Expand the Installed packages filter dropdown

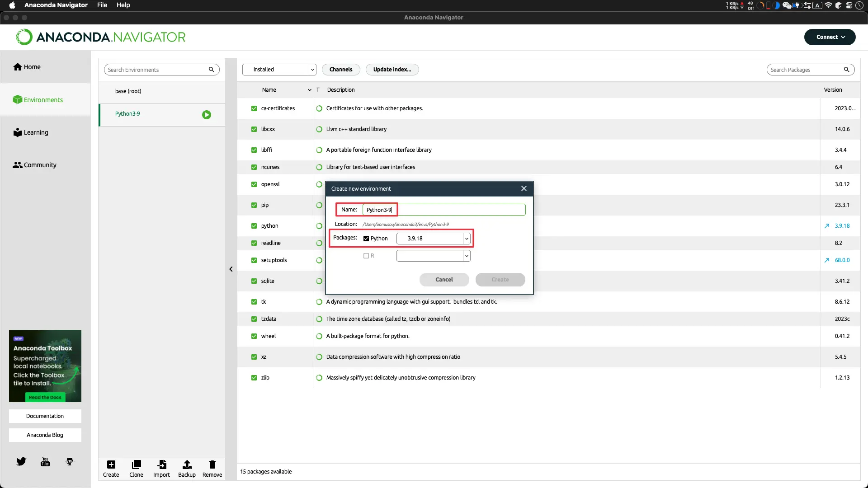coord(312,69)
